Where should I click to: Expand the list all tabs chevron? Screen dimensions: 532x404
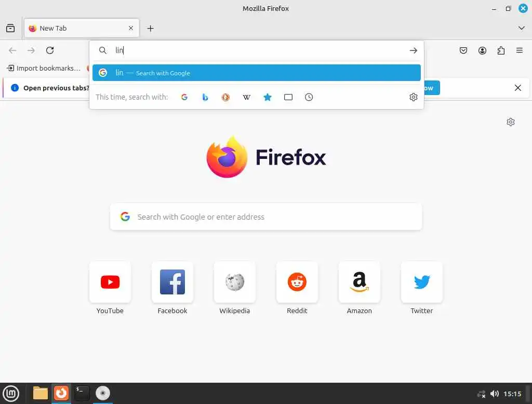point(521,28)
